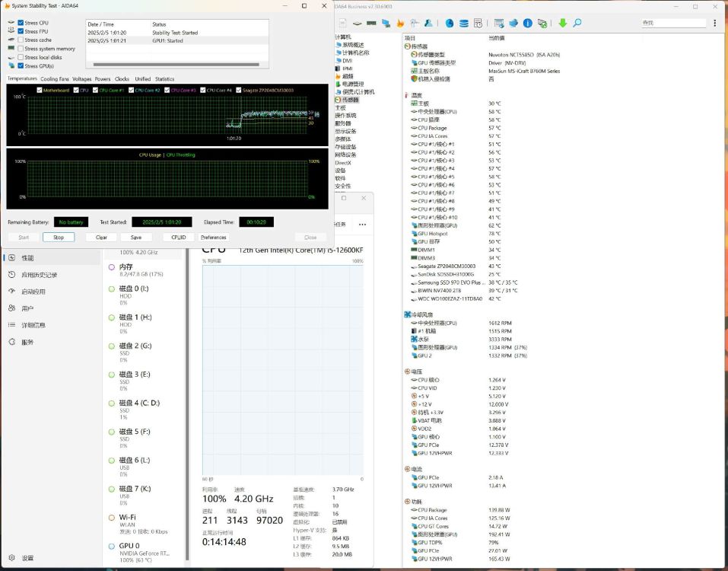This screenshot has width=728, height=571.
Task: Switch to the Powers tab
Action: coord(103,79)
